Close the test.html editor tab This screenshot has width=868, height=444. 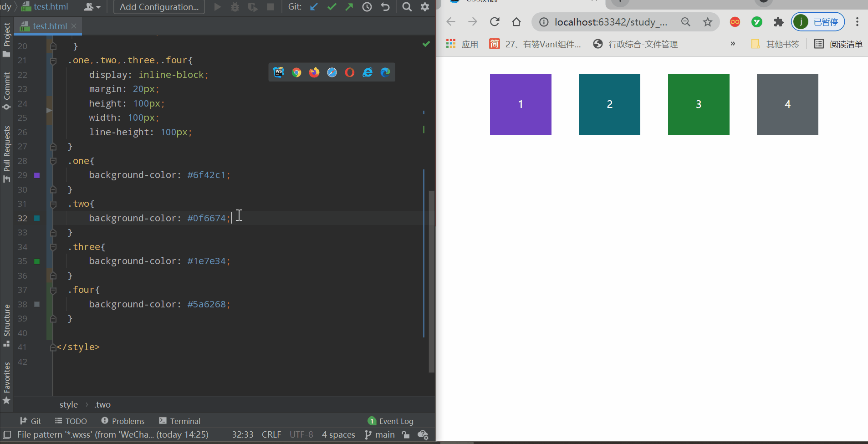[74, 26]
